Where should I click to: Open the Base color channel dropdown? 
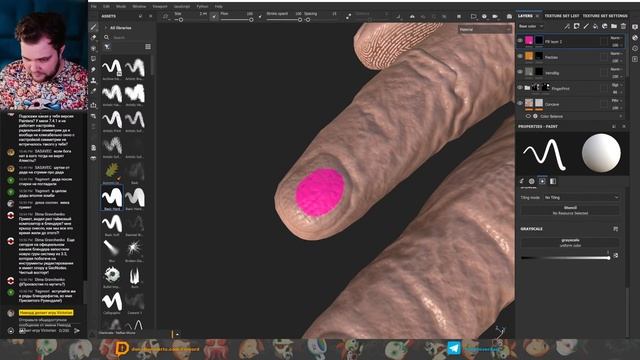(531, 26)
